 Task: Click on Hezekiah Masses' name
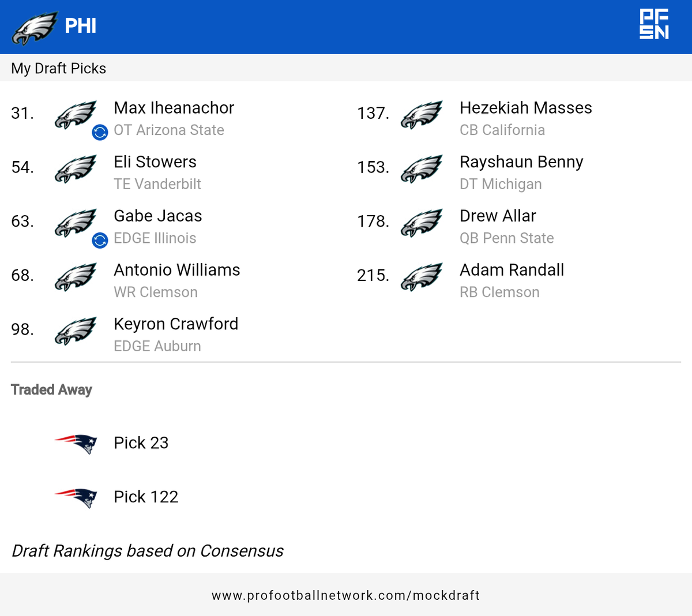525,108
